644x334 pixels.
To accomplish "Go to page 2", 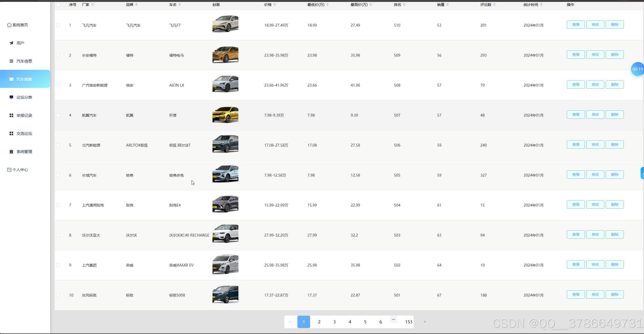I will click(319, 322).
